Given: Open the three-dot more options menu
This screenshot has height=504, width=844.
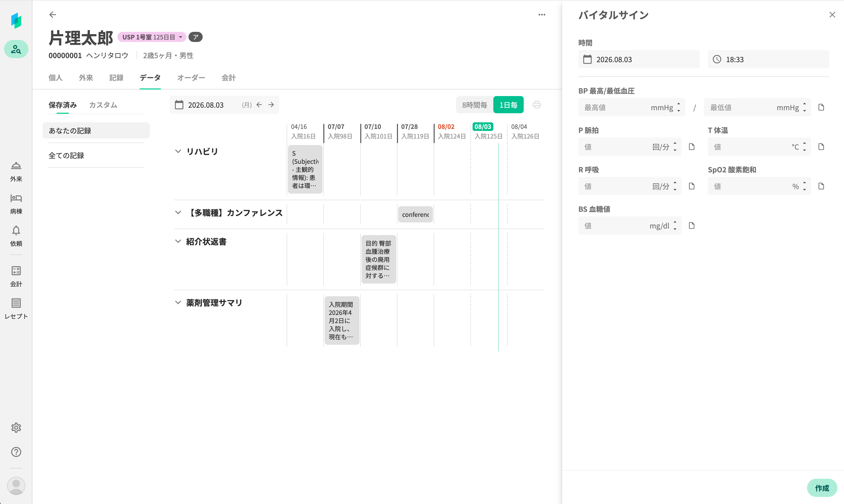Looking at the screenshot, I should [542, 15].
